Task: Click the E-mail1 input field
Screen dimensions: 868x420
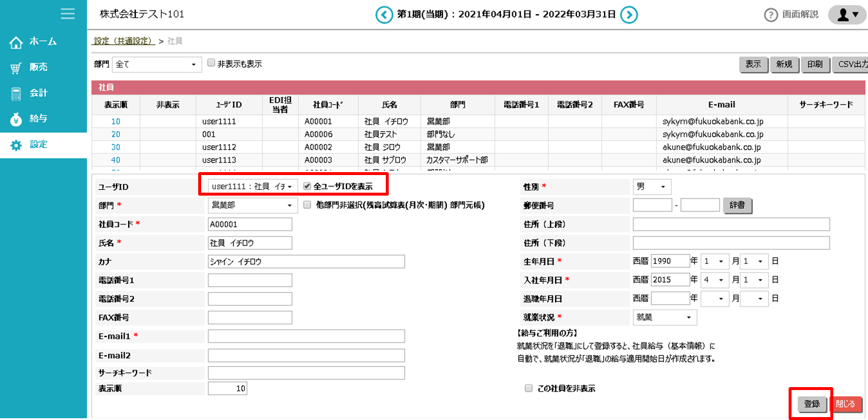Action: 306,336
